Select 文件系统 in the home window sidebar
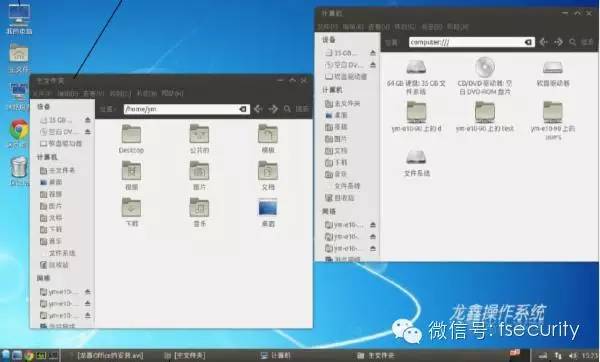Viewport: 600px width, 362px height. (x=62, y=253)
